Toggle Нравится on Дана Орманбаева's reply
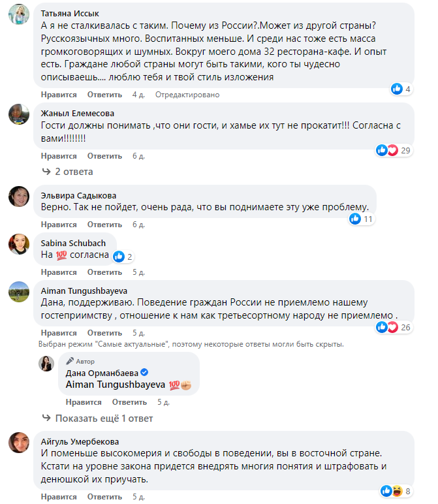 coord(84,402)
